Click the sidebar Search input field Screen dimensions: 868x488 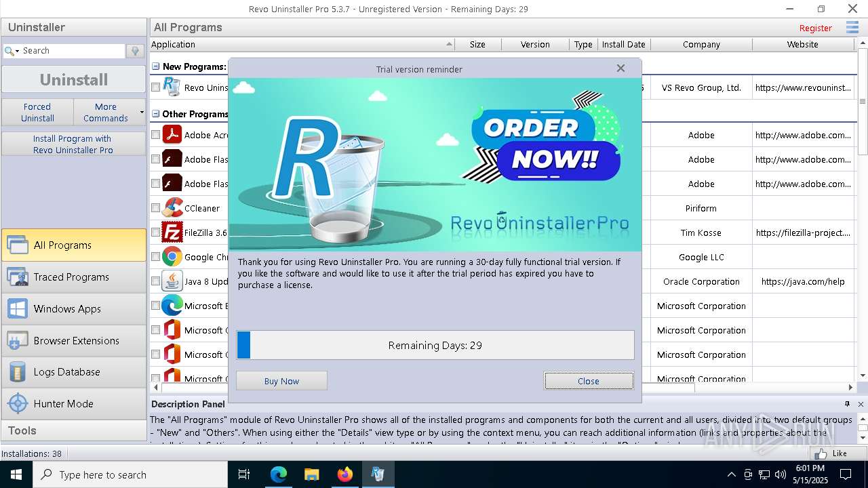73,51
